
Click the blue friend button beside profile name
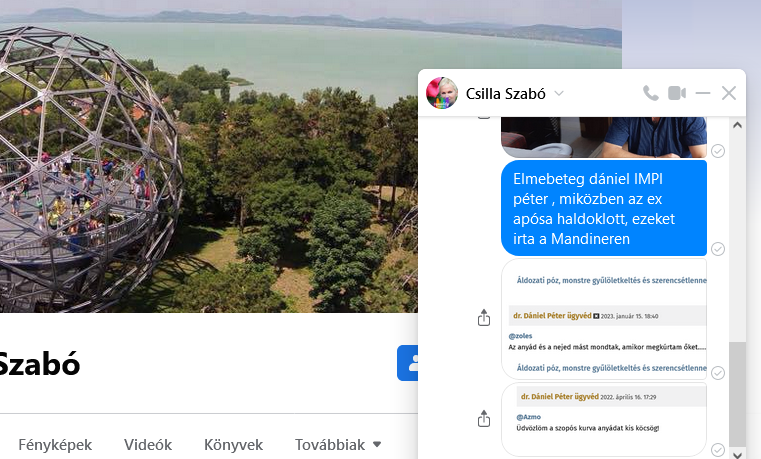tap(408, 363)
